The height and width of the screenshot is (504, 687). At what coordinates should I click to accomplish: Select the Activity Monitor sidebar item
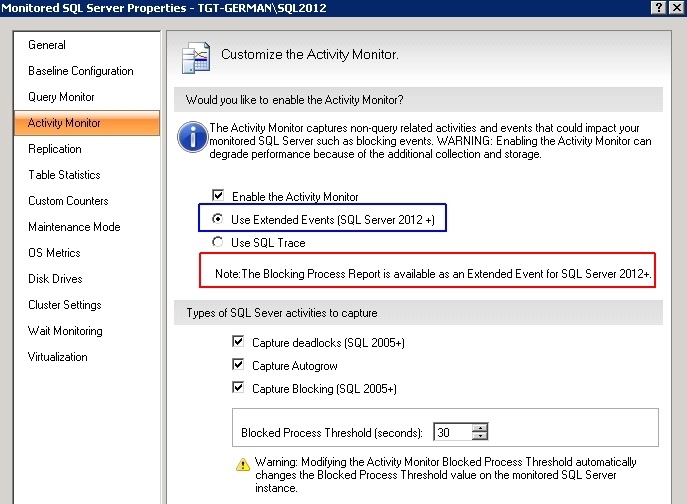87,123
